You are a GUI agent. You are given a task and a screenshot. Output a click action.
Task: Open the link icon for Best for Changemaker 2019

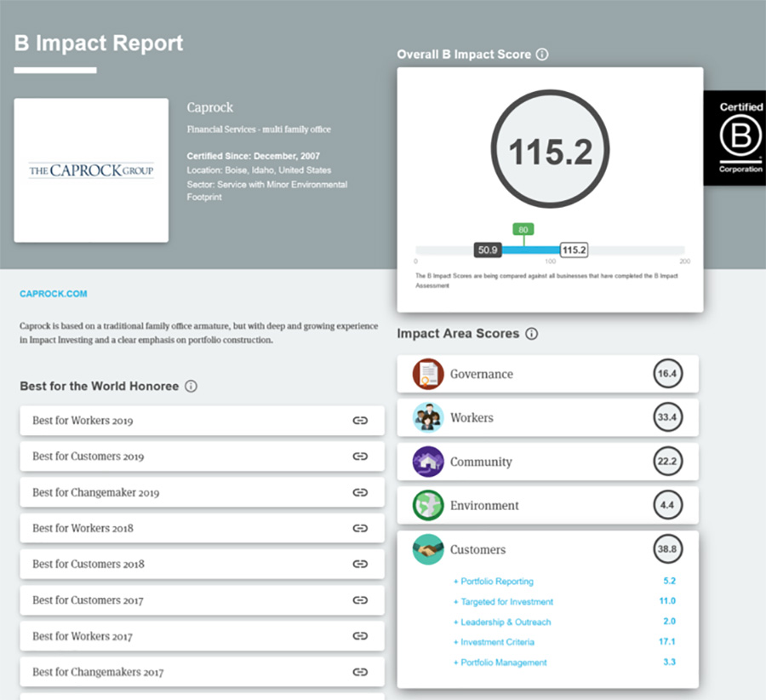coord(360,492)
